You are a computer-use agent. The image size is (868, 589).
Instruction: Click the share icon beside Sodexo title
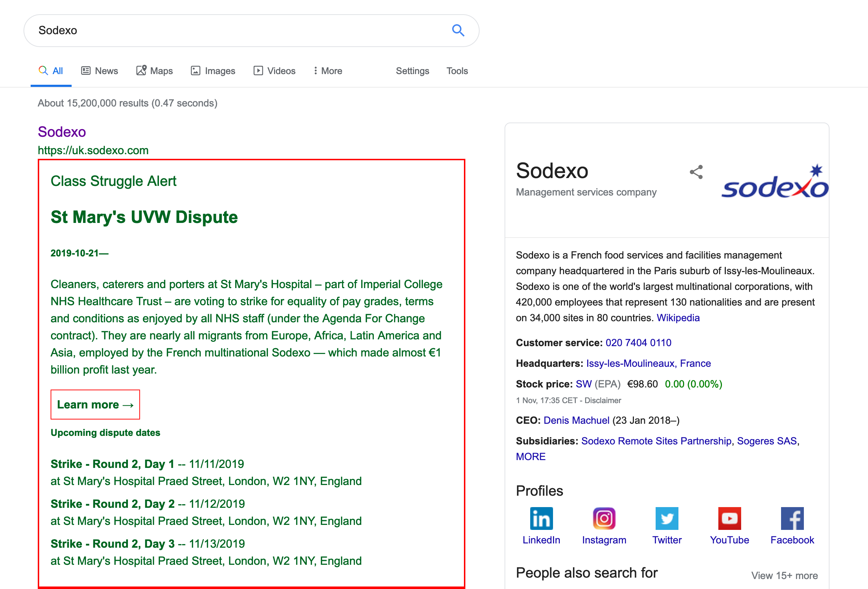[x=696, y=172]
